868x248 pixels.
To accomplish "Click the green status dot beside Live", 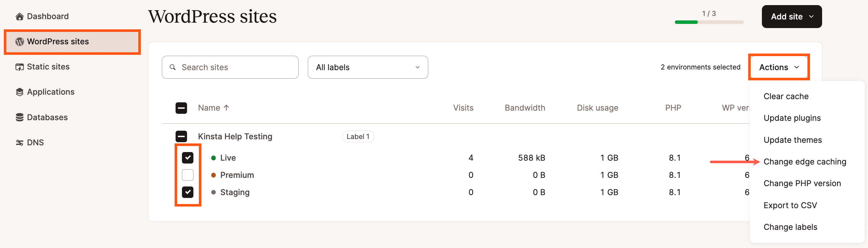I will tap(213, 157).
